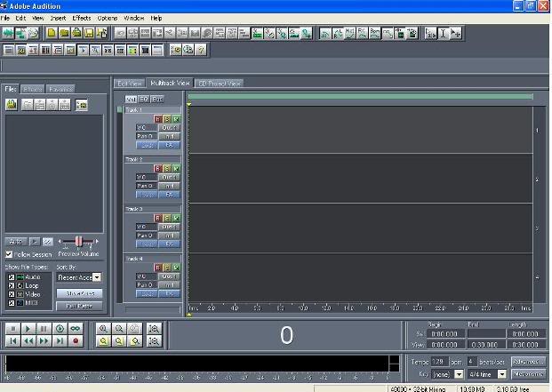Open the Insert menu
The width and height of the screenshot is (552, 392).
pos(58,18)
